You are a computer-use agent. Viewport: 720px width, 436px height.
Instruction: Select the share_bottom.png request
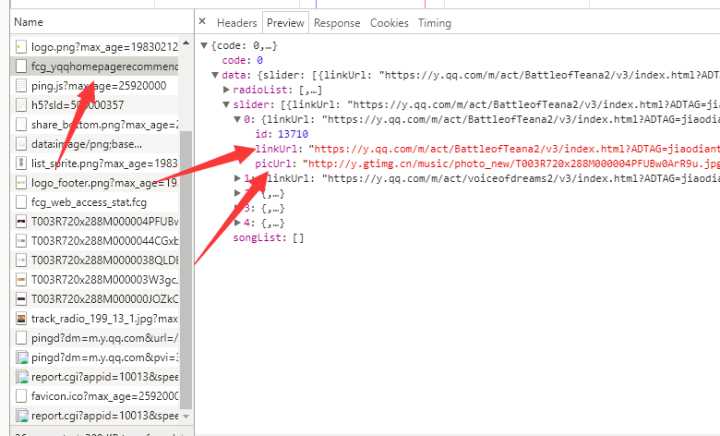(95, 124)
